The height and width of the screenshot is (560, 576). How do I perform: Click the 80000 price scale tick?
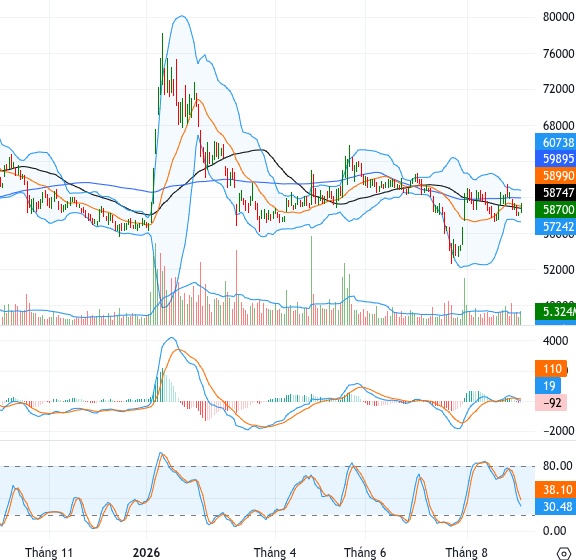pos(558,17)
